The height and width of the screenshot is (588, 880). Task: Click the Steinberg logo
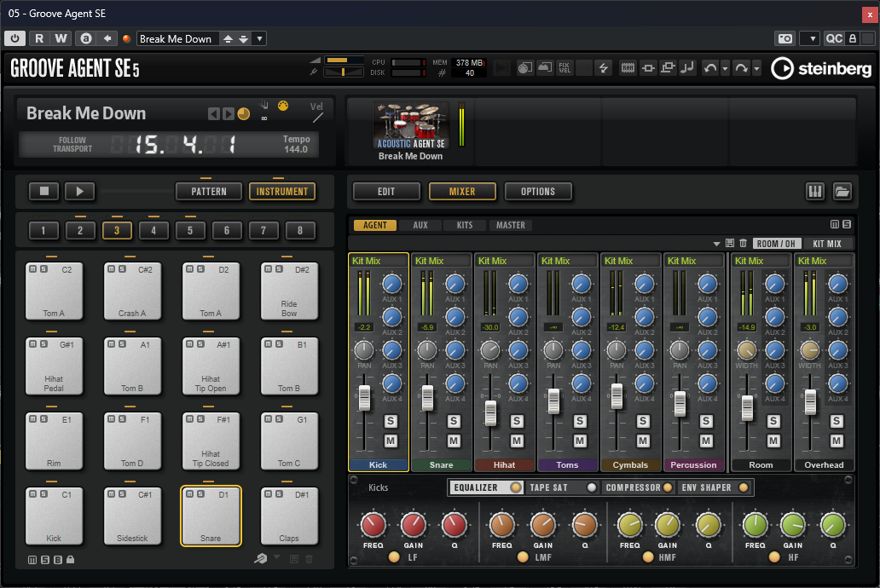point(821,68)
